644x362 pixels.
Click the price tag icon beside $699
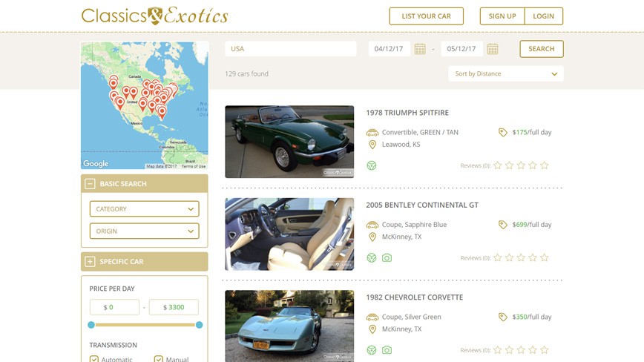coord(503,225)
